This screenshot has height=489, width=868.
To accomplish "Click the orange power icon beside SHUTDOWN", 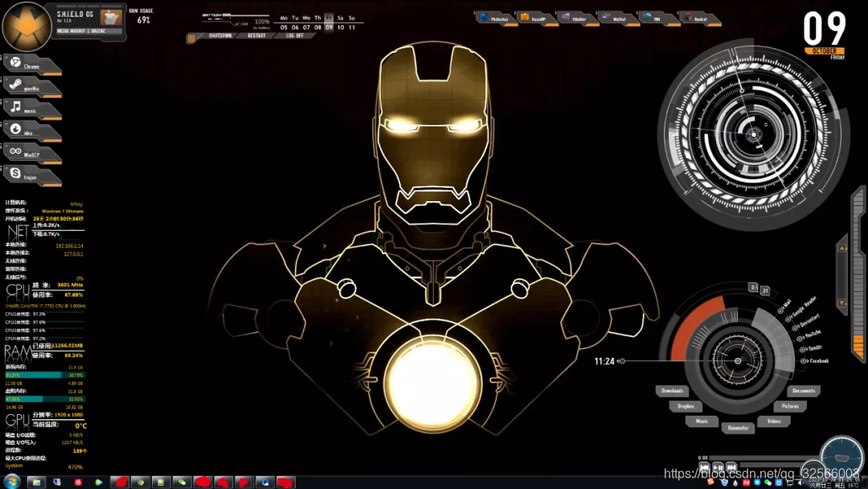I will tap(191, 38).
